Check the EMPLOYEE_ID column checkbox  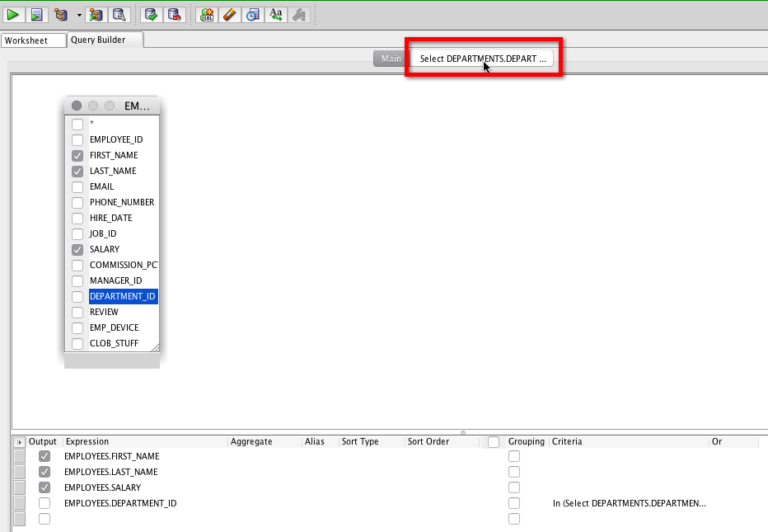click(x=77, y=140)
